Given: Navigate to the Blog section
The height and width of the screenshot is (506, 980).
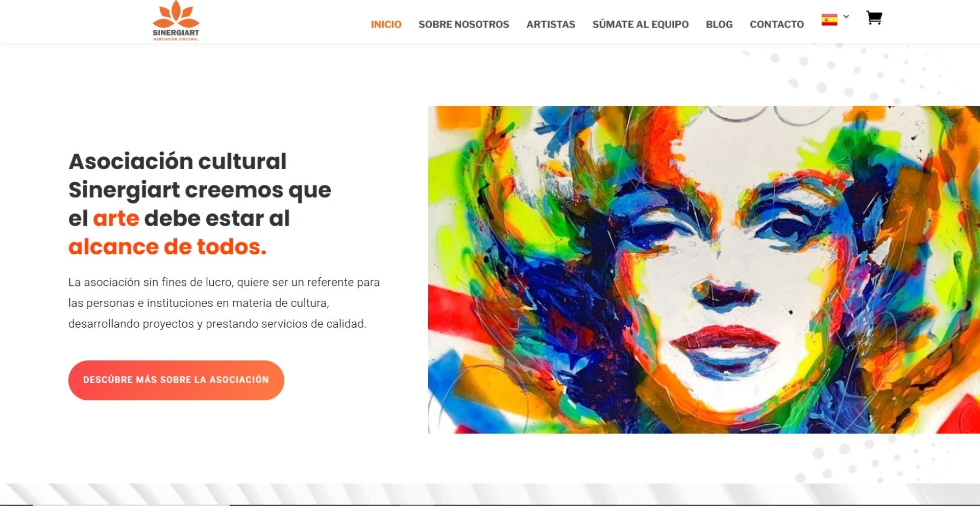Looking at the screenshot, I should click(719, 24).
